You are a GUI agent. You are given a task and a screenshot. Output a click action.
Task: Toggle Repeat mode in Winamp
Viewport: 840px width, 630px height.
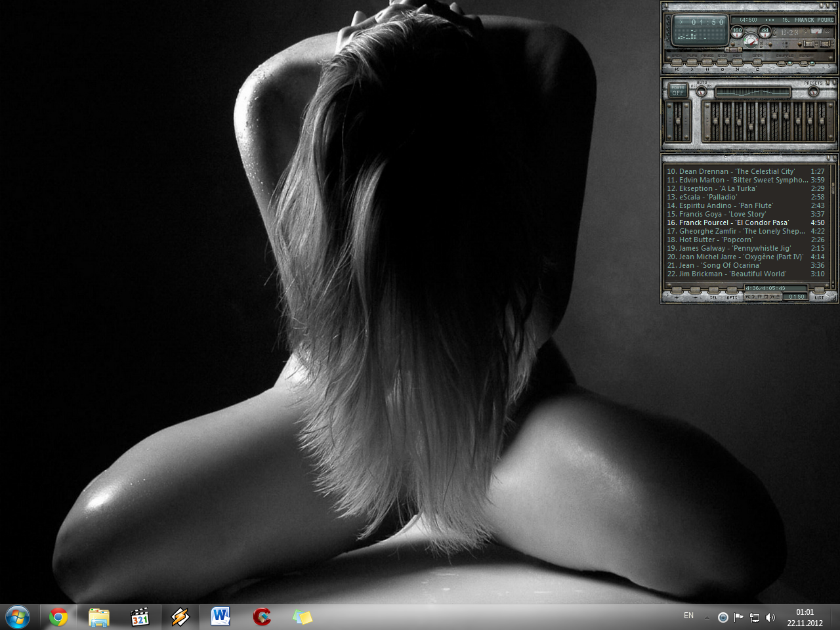tap(804, 63)
